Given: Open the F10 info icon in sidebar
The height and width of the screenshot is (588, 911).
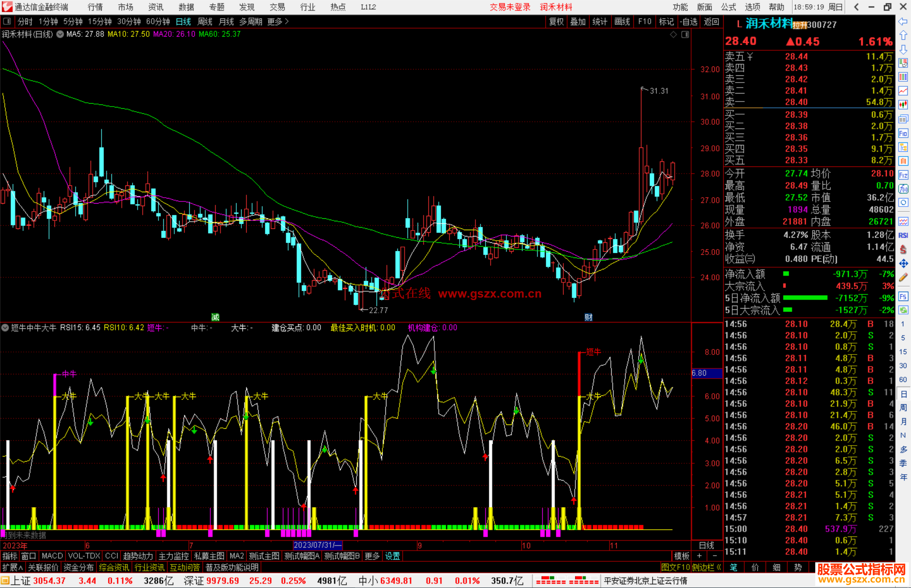Looking at the screenshot, I should tap(903, 134).
